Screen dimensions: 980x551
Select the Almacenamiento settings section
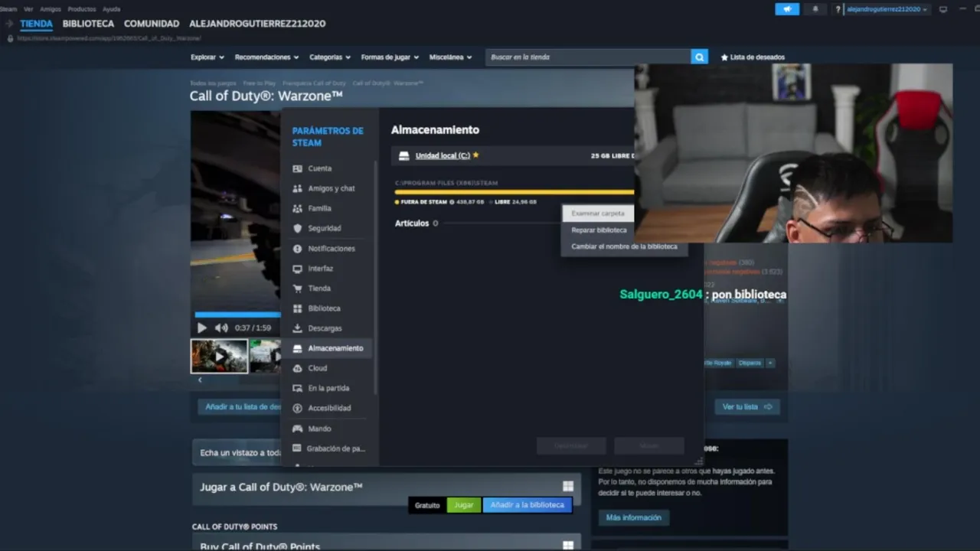click(328, 348)
